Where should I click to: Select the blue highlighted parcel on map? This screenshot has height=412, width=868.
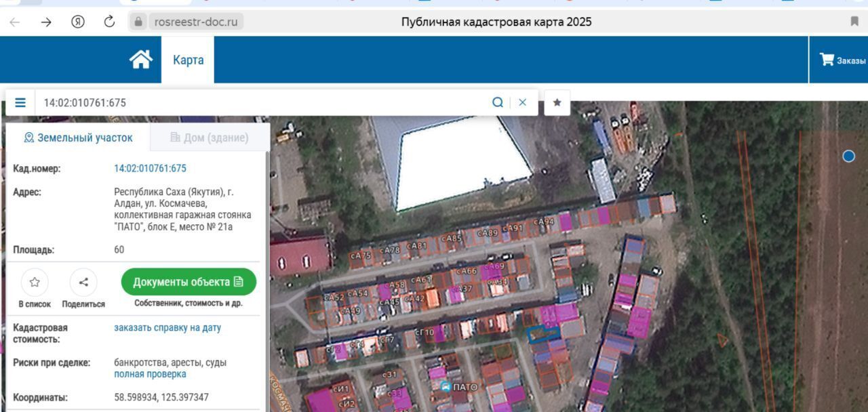click(x=544, y=333)
